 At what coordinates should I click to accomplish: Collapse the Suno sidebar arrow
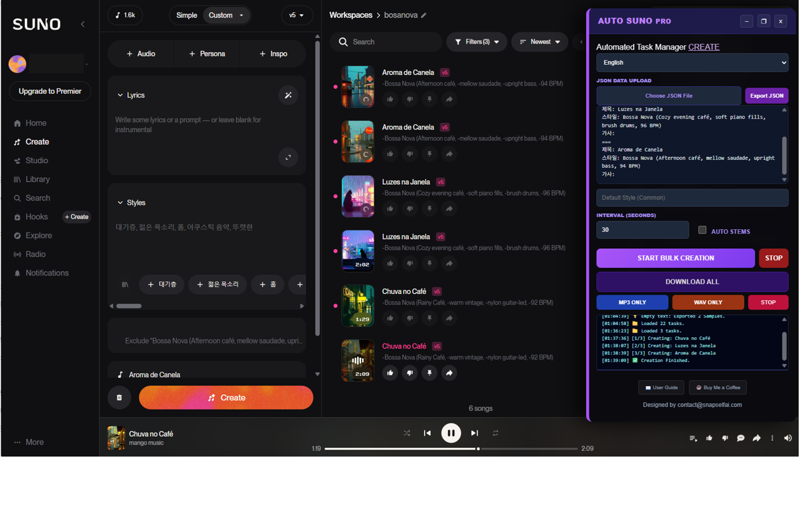tap(82, 24)
